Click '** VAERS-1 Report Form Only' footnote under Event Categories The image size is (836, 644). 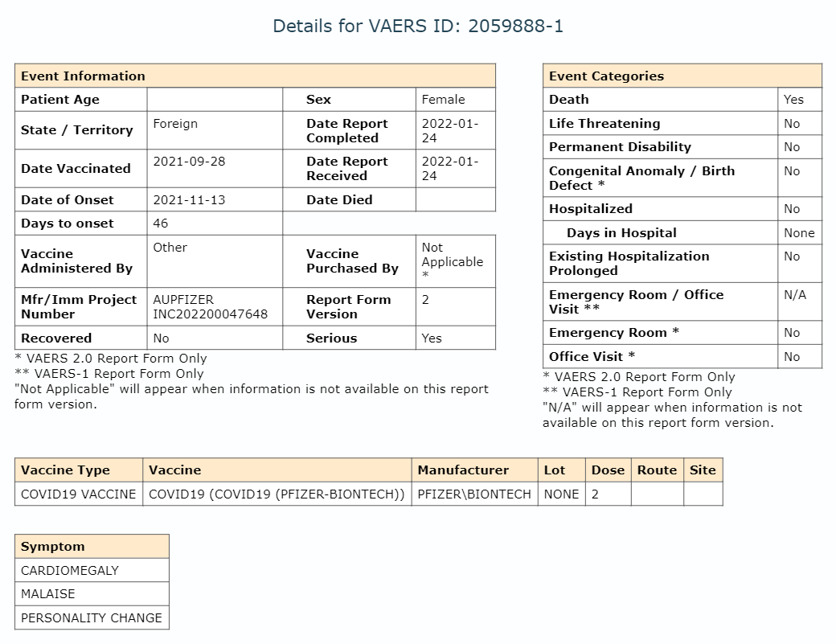637,392
